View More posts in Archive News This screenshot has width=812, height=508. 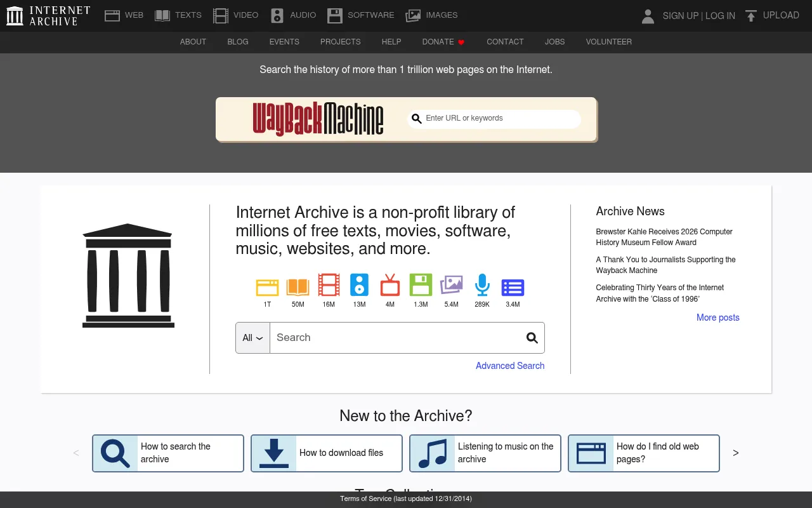click(x=718, y=317)
